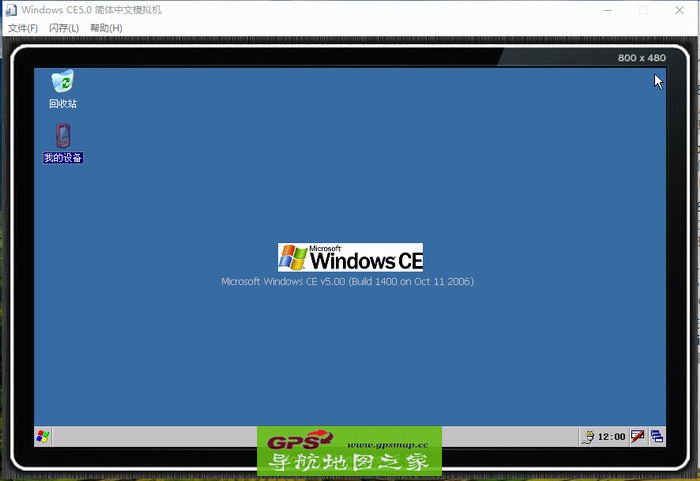
Task: Select the 我的设备 device icon
Action: (x=63, y=136)
